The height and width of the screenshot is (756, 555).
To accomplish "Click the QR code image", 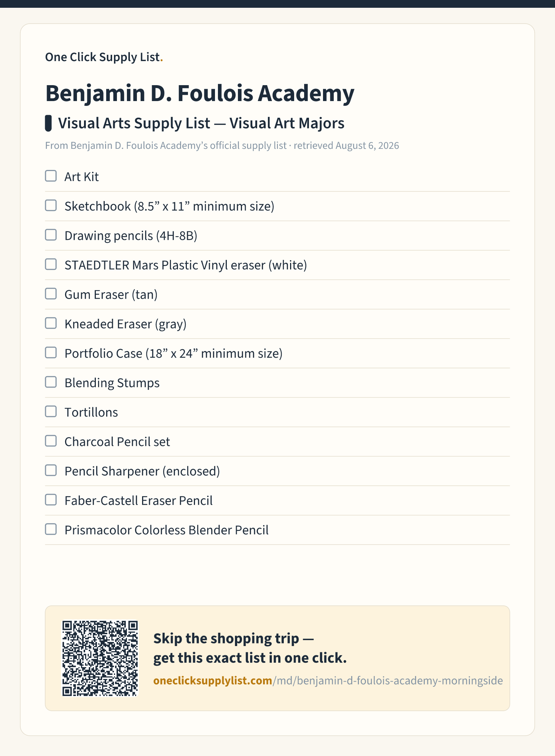I will tap(100, 658).
